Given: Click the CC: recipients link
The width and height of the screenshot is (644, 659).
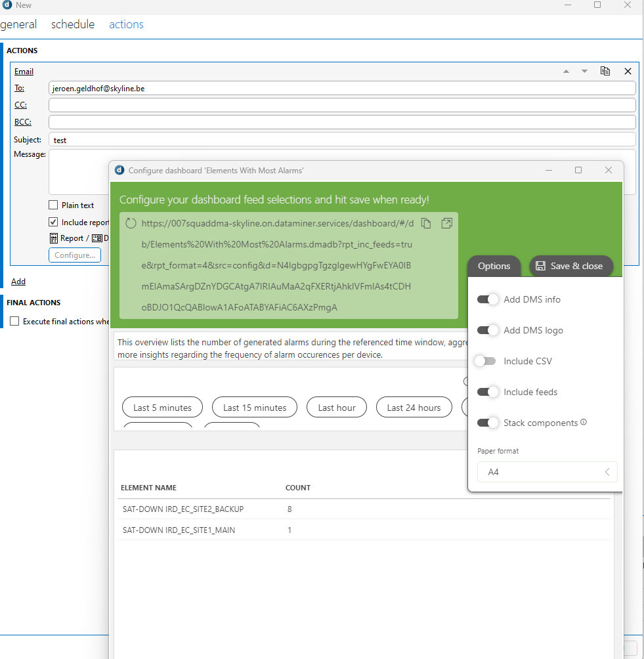Looking at the screenshot, I should point(20,104).
